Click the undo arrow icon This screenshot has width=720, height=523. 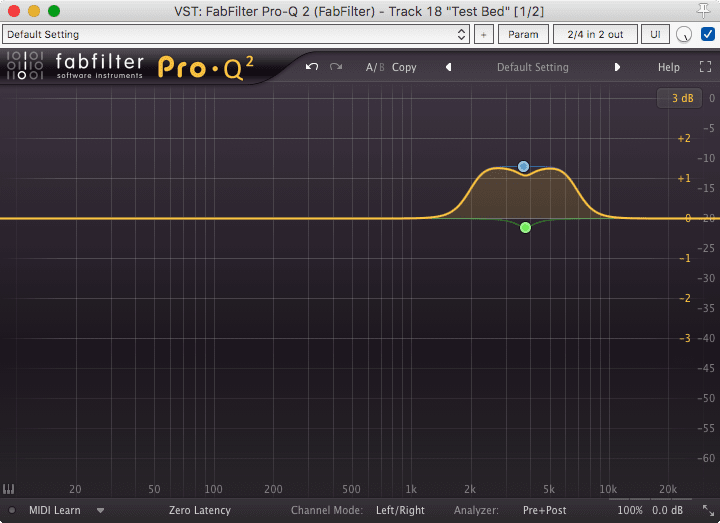(x=312, y=67)
